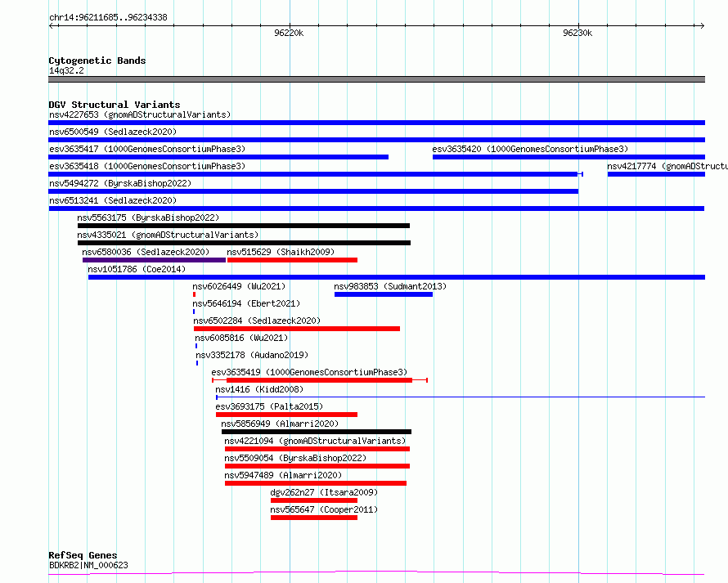Click the right arrow on the ruler
This screenshot has width=728, height=583.
(702, 25)
